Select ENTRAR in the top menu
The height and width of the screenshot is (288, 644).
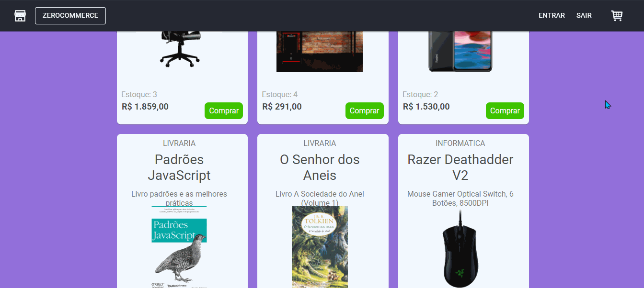[x=552, y=16]
